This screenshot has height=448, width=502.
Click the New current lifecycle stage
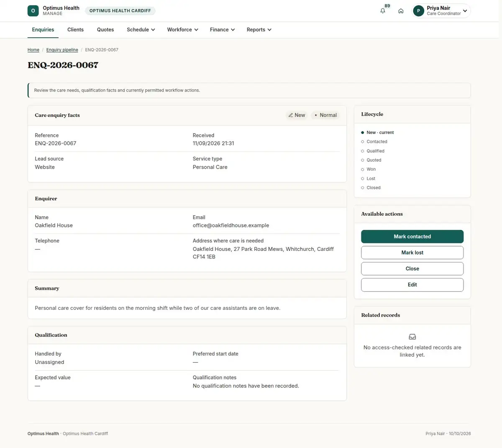coord(380,132)
